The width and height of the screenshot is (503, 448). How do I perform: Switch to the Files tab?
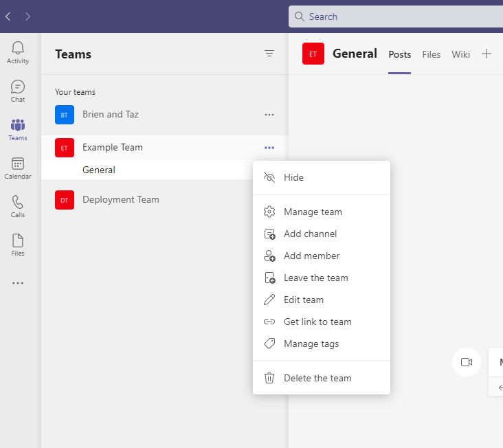pos(431,54)
